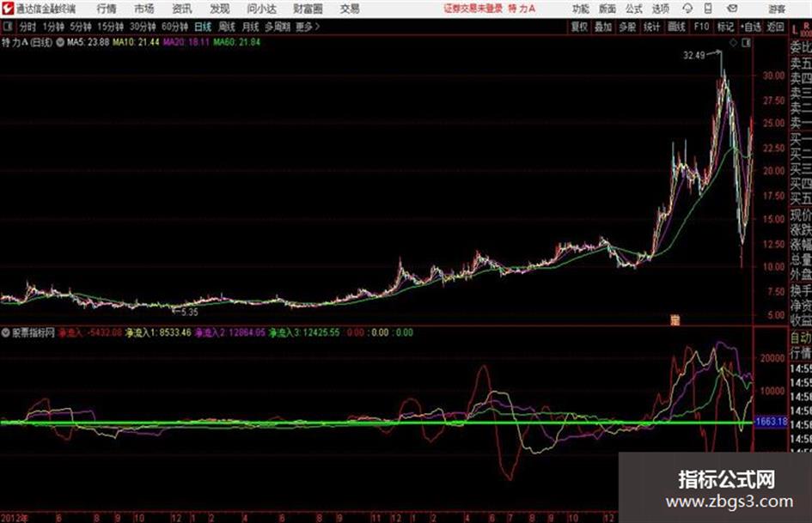Click the MA10: 21.44 label

pos(136,42)
